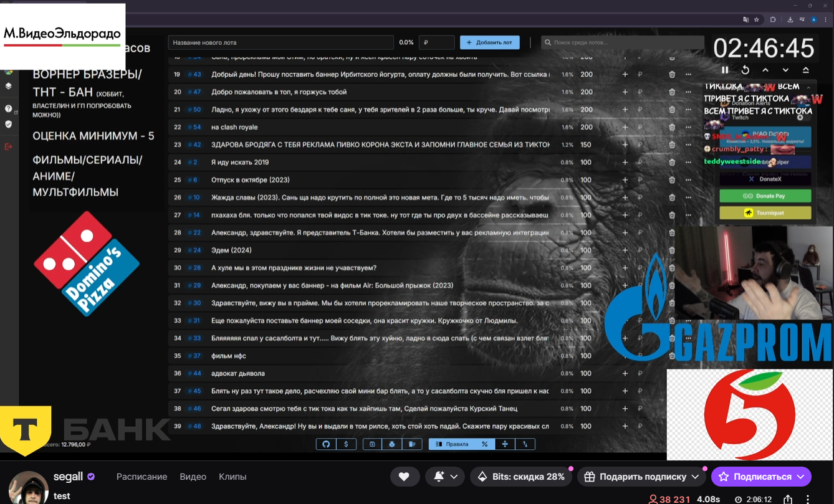The image size is (834, 504).
Task: Increase timer with the up chevron
Action: point(765,70)
